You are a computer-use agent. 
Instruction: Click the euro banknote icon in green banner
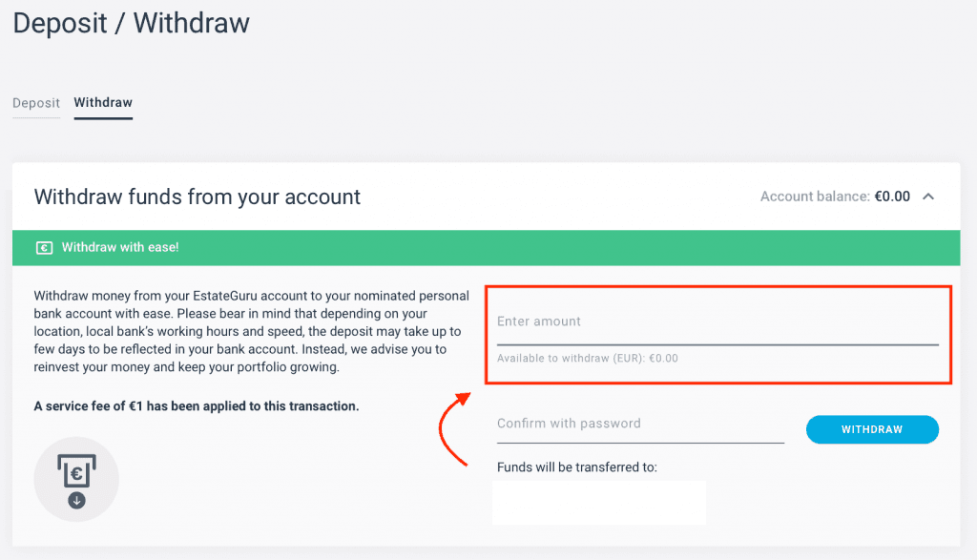pos(44,248)
